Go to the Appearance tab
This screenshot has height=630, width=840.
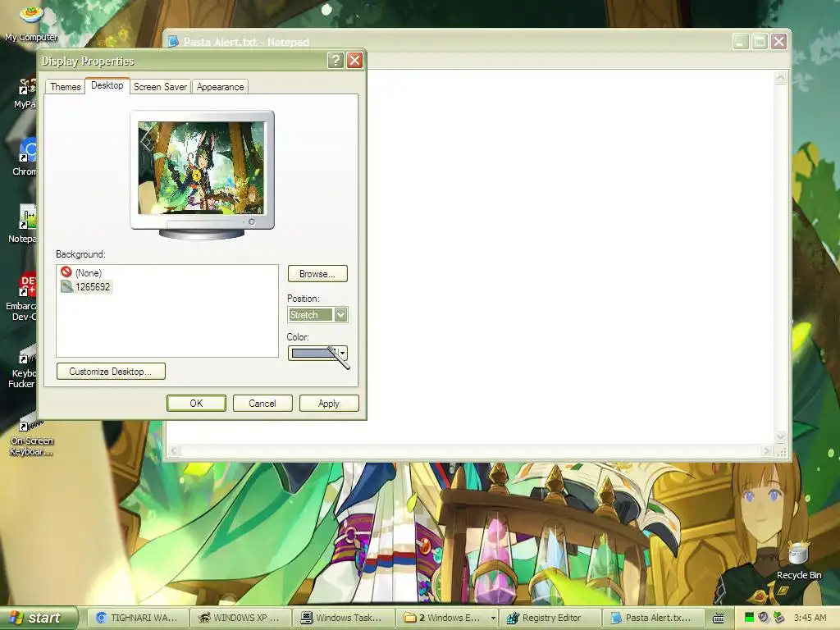(220, 87)
